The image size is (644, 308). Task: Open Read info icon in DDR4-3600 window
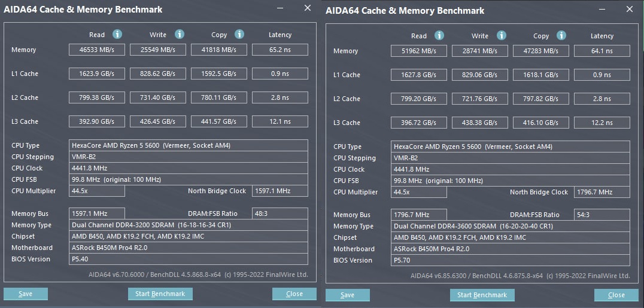click(x=439, y=36)
